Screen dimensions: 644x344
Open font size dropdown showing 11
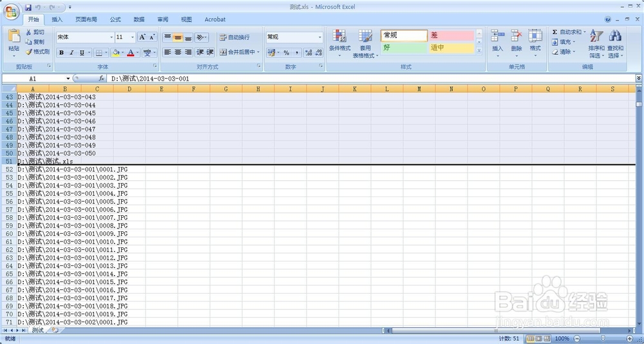(x=132, y=37)
